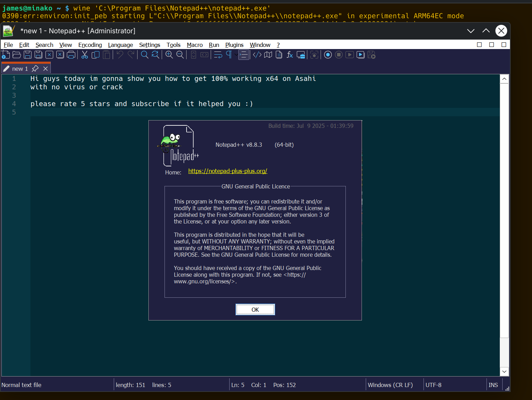Open the Document Map panel icon
Viewport: 532px width, 400px height.
(268, 55)
